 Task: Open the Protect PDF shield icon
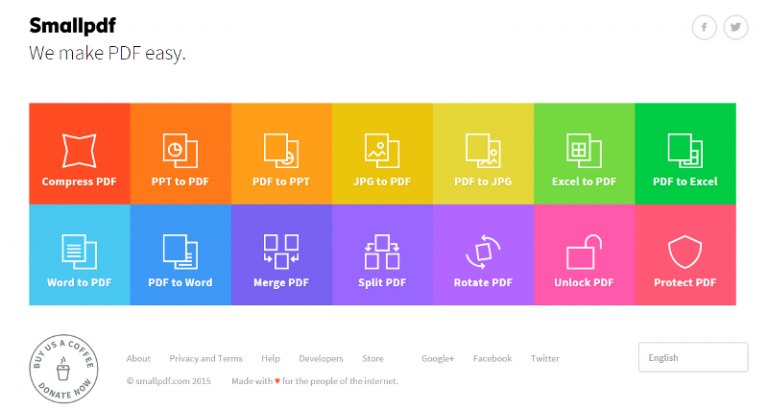(x=685, y=252)
